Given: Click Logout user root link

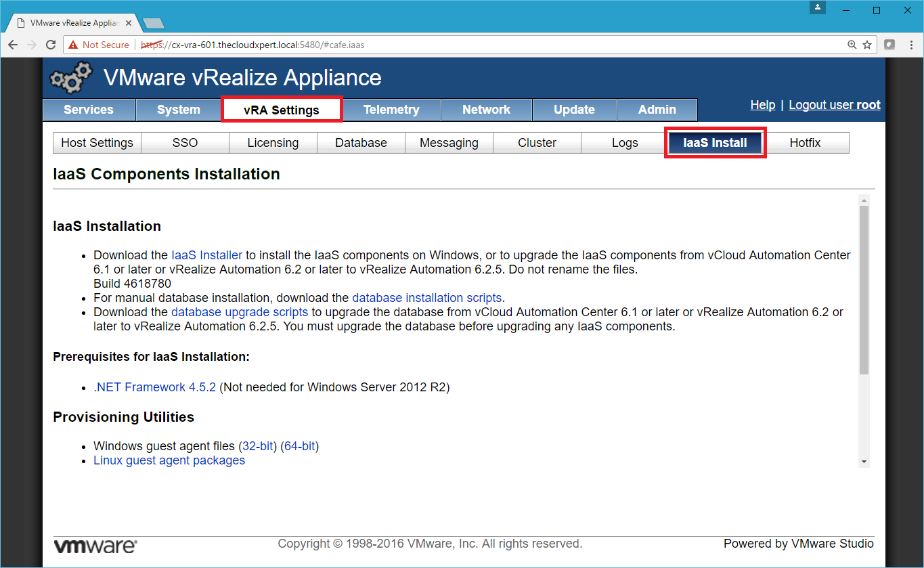Looking at the screenshot, I should [x=834, y=105].
